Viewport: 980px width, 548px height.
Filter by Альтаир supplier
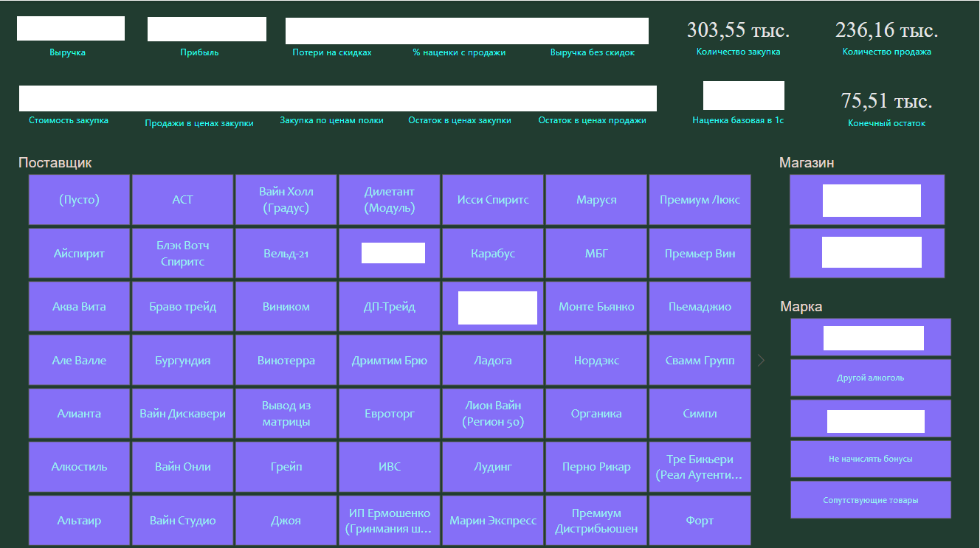(x=79, y=521)
